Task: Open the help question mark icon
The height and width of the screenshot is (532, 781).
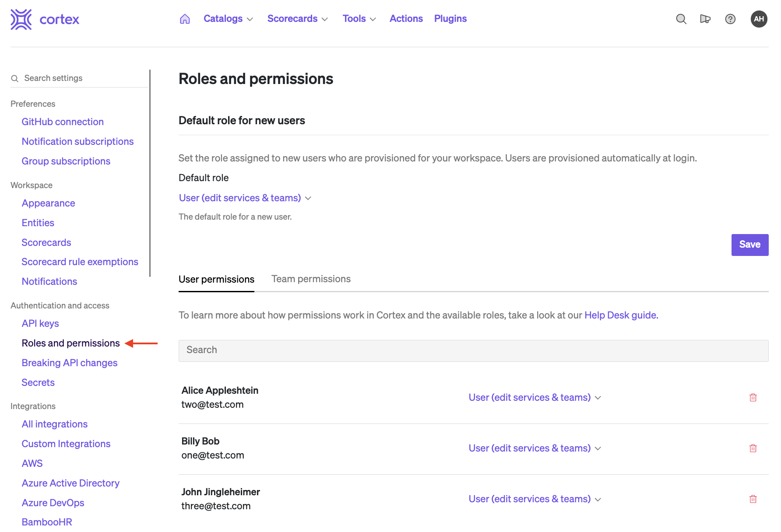Action: (x=730, y=19)
